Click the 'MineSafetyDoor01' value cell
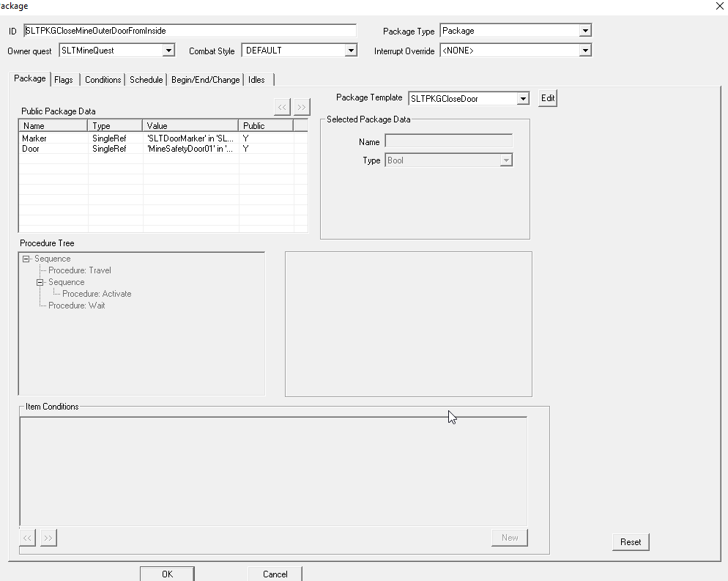This screenshot has width=728, height=581. pos(190,149)
